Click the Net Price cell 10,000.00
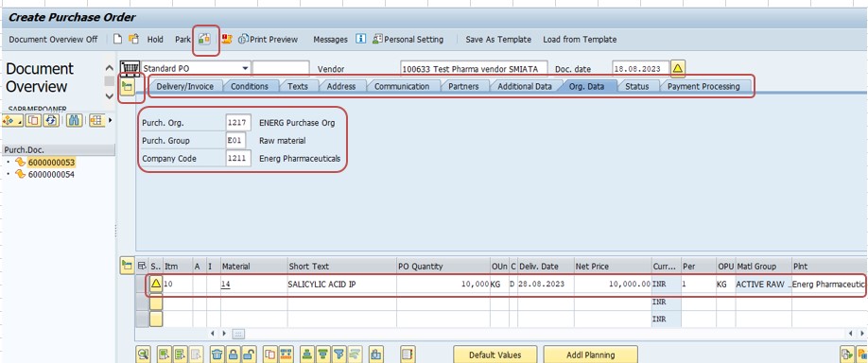The image size is (868, 363). pos(613,284)
